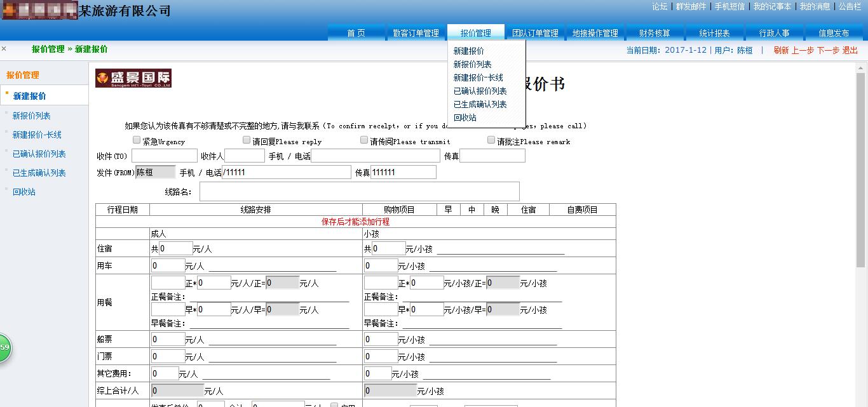868x407 pixels.
Task: Open 已生成确认列表 in the left sidebar
Action: coord(39,173)
